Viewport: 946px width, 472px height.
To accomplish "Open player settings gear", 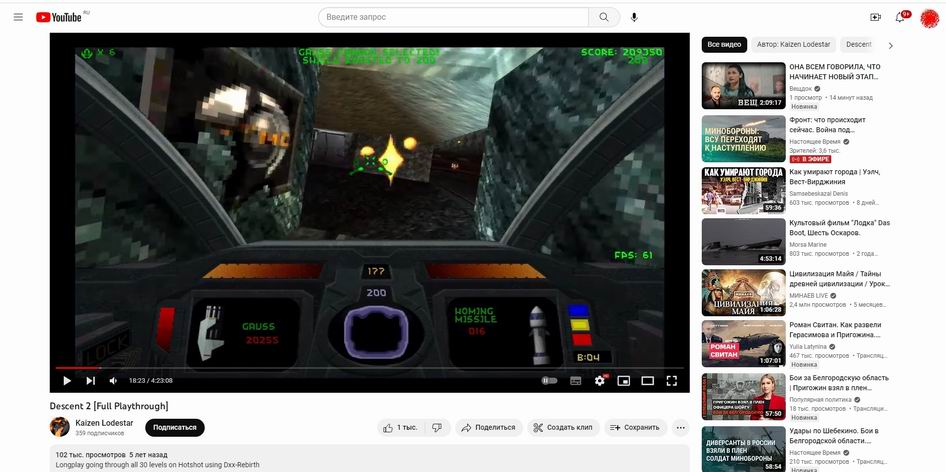I will click(x=600, y=381).
